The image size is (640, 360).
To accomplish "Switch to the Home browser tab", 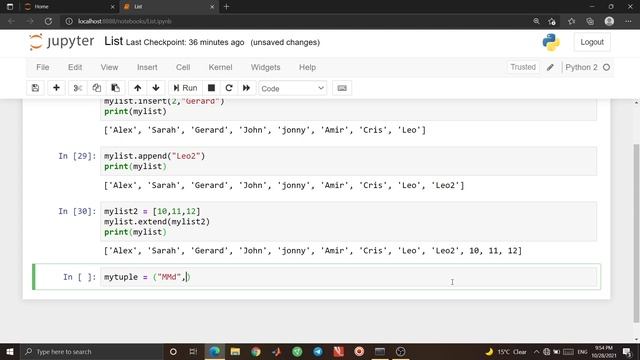I will [69, 7].
